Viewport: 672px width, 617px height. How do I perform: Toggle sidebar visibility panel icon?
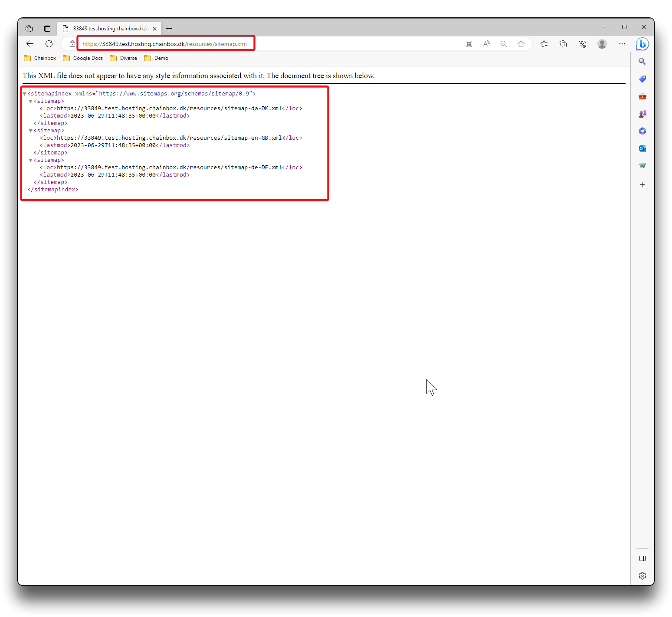point(642,558)
